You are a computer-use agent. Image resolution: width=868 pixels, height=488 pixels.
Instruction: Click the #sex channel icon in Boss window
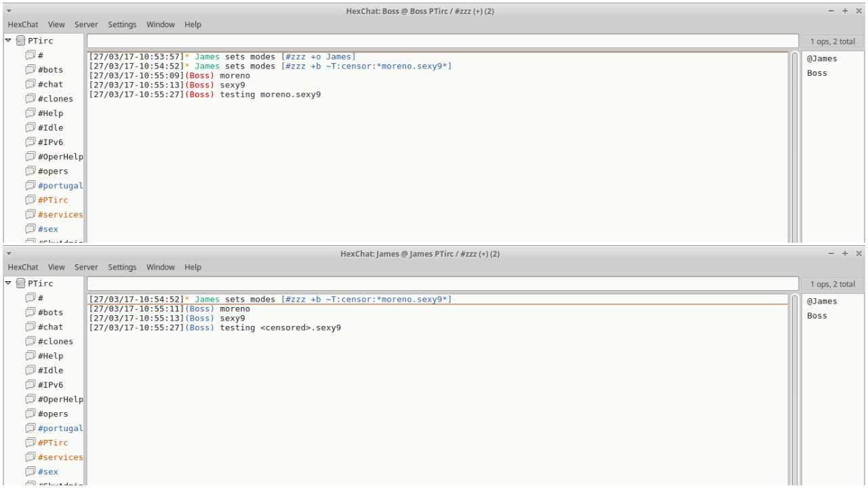coord(30,229)
